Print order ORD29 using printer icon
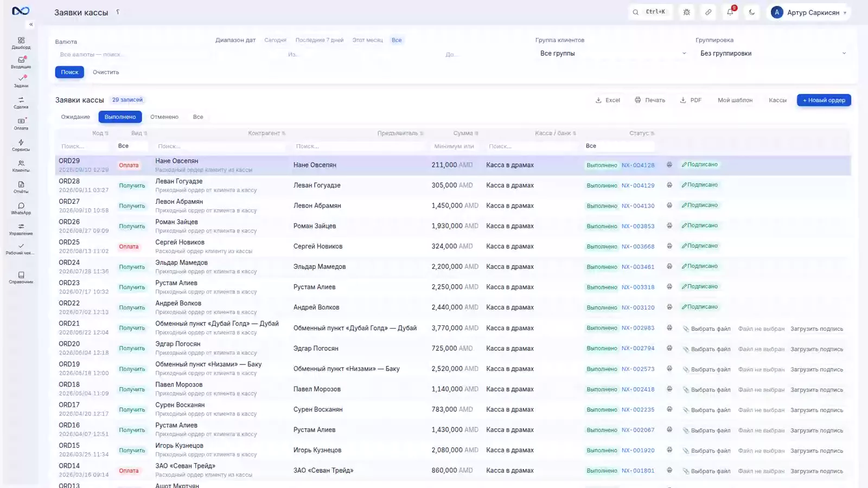Image resolution: width=868 pixels, height=488 pixels. click(669, 165)
